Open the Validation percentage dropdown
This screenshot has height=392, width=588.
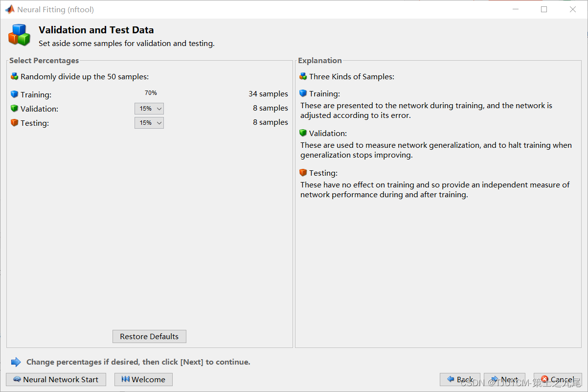pyautogui.click(x=149, y=109)
